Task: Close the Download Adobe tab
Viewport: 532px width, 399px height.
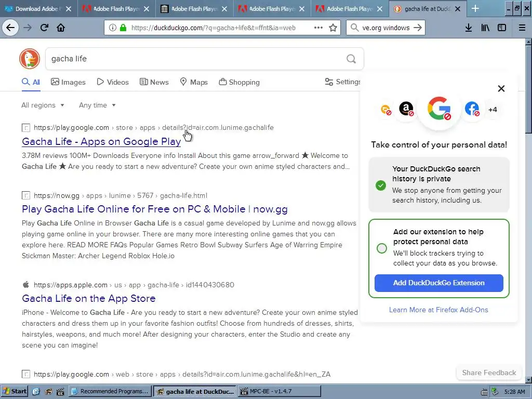Action: point(69,9)
